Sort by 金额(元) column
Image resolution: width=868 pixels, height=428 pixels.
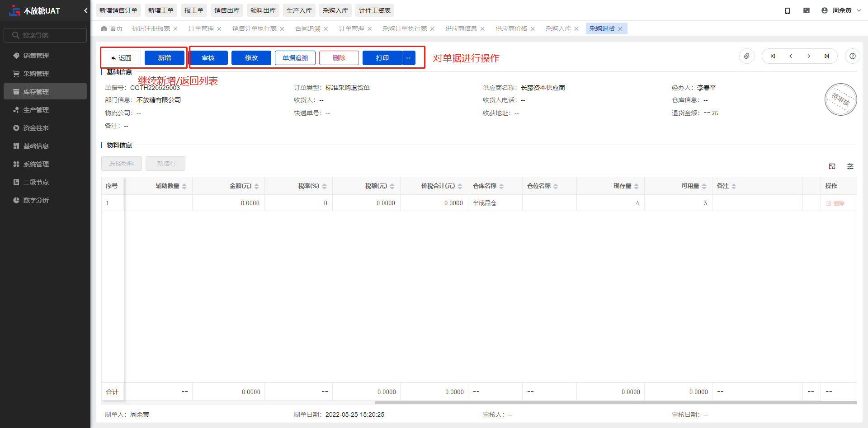point(257,186)
